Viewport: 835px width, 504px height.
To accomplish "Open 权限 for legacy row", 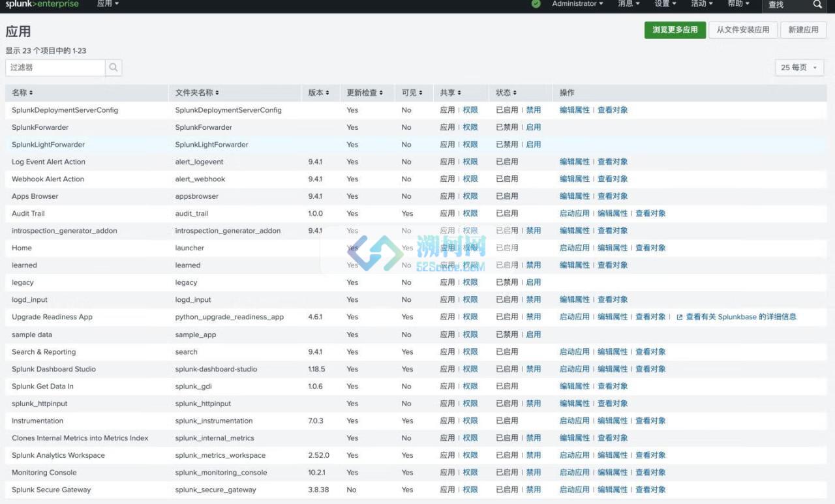I will pos(470,282).
